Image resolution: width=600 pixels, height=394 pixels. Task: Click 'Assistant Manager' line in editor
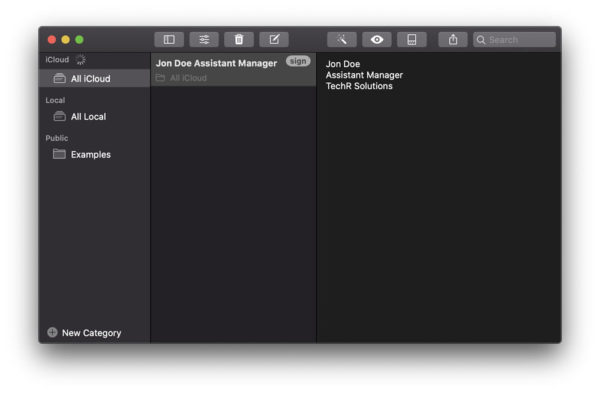pos(364,75)
